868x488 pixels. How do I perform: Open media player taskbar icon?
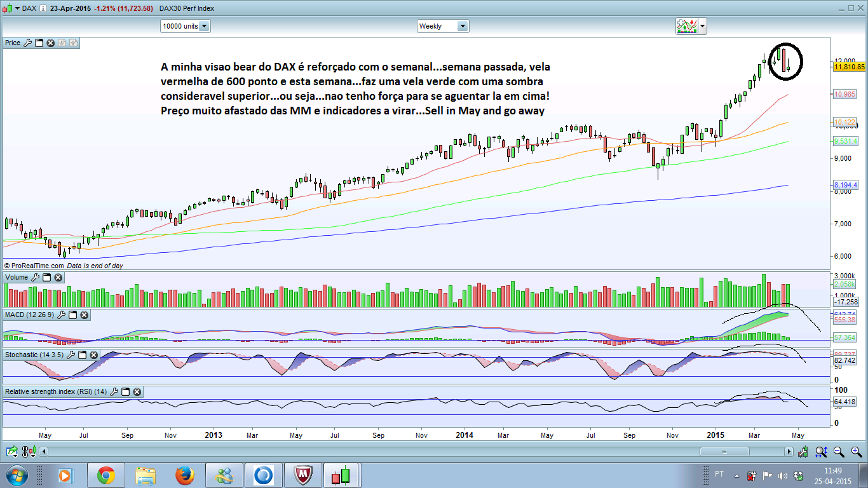click(x=65, y=475)
